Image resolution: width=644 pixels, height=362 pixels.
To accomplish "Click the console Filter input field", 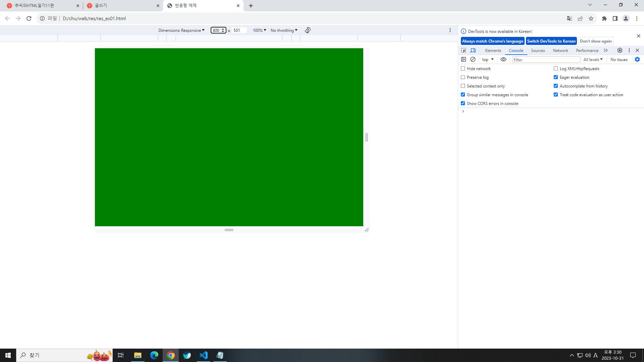I will pos(546,60).
